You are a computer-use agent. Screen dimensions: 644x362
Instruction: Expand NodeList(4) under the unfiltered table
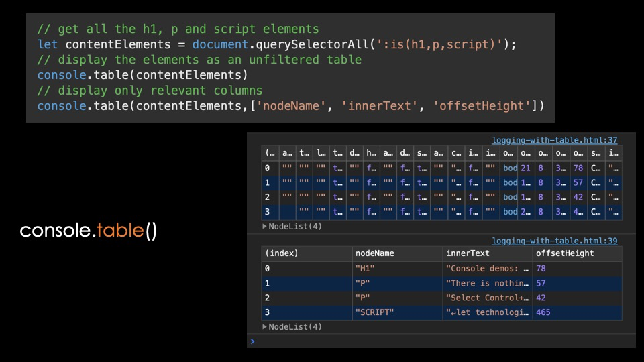(x=292, y=227)
